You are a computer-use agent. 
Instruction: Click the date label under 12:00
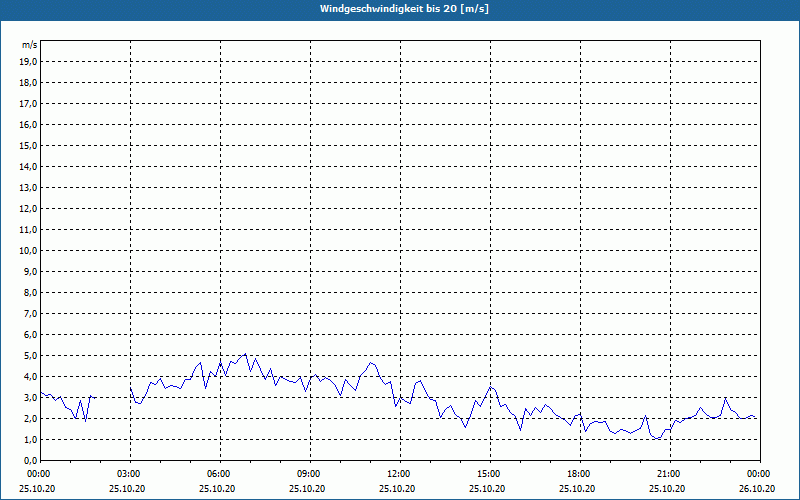(x=397, y=489)
